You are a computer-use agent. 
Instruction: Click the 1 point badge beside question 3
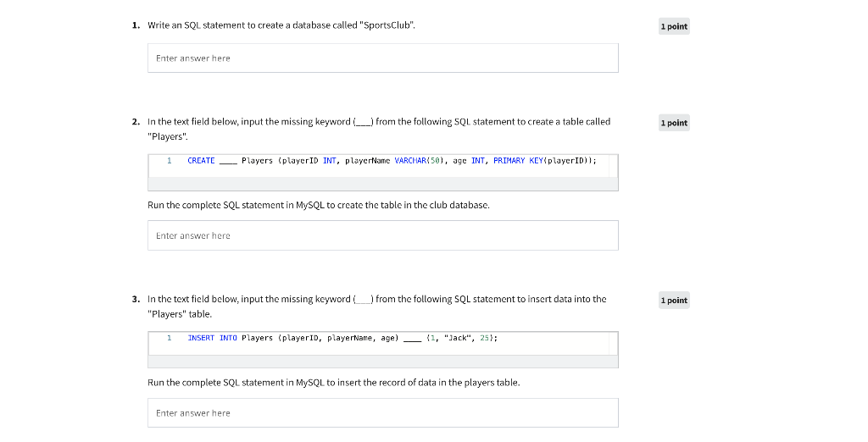pos(674,301)
